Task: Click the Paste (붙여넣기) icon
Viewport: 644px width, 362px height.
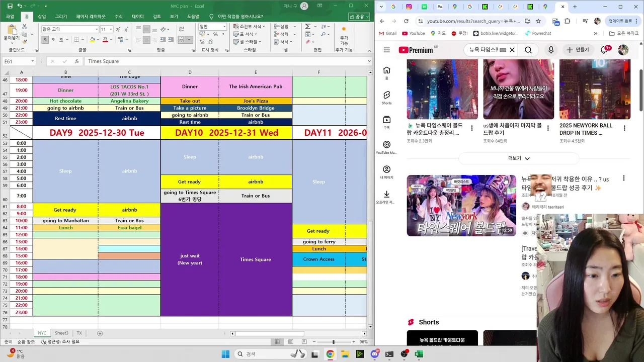Action: (x=11, y=30)
